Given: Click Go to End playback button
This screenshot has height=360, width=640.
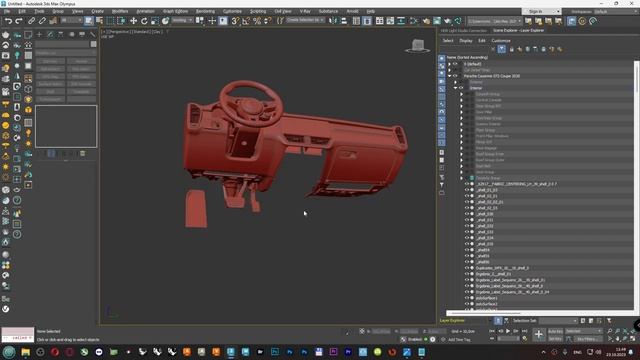Looking at the screenshot, I should (x=524, y=331).
